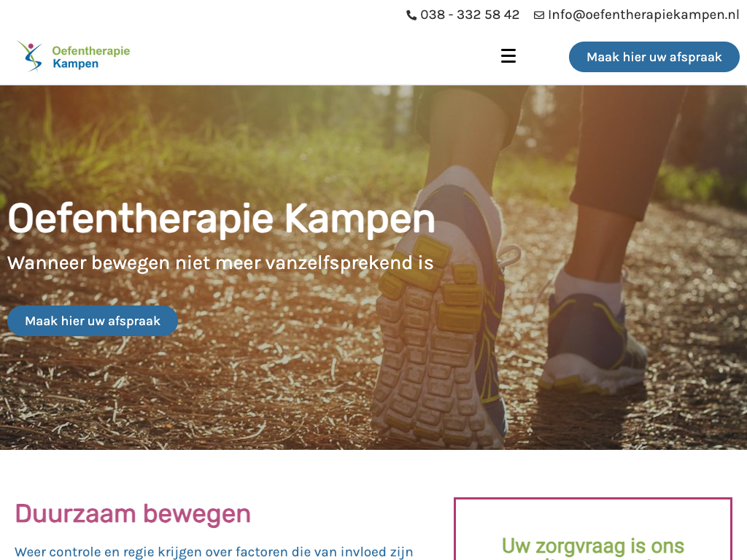
Task: Open the hamburger navigation menu
Action: click(x=508, y=55)
